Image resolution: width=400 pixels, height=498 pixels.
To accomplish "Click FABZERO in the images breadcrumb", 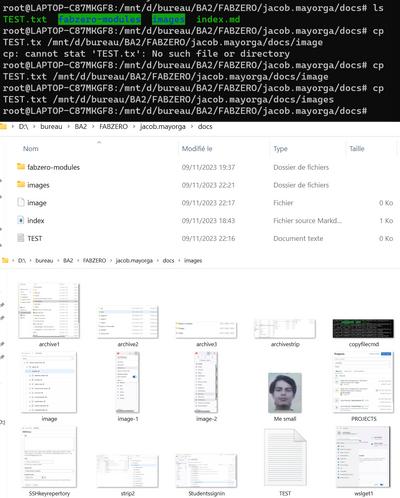I will click(94, 260).
